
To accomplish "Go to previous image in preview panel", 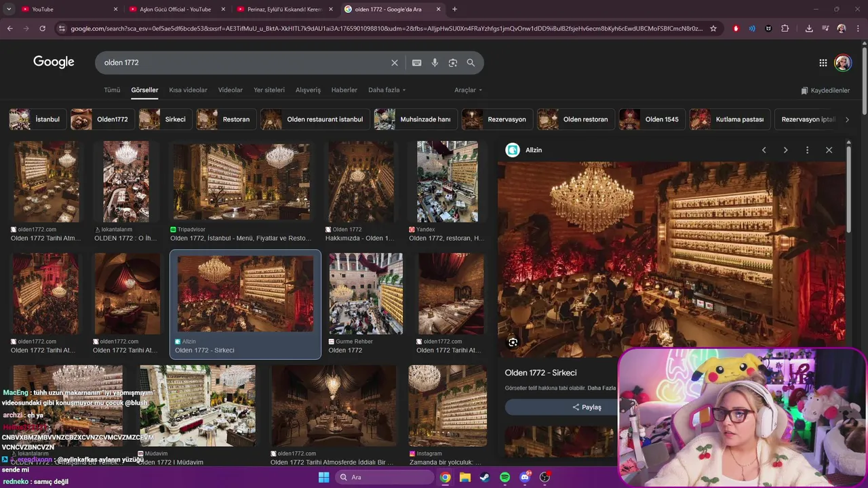I will point(764,150).
